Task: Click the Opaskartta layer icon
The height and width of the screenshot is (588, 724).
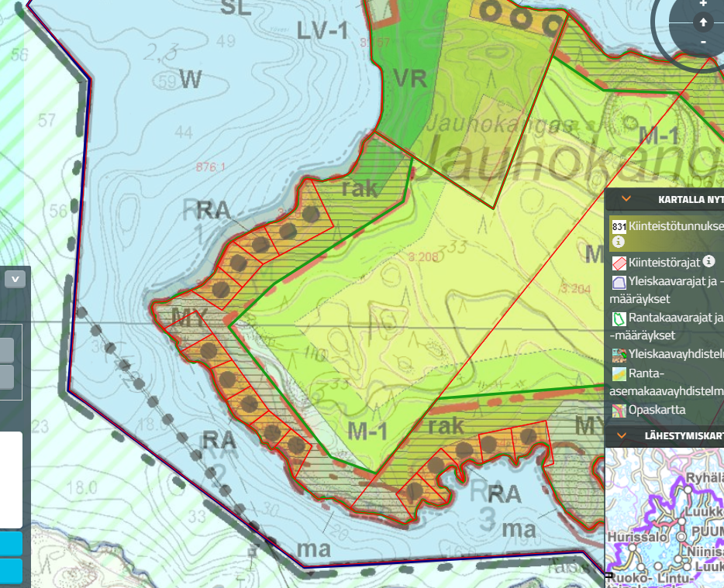Action: click(619, 410)
